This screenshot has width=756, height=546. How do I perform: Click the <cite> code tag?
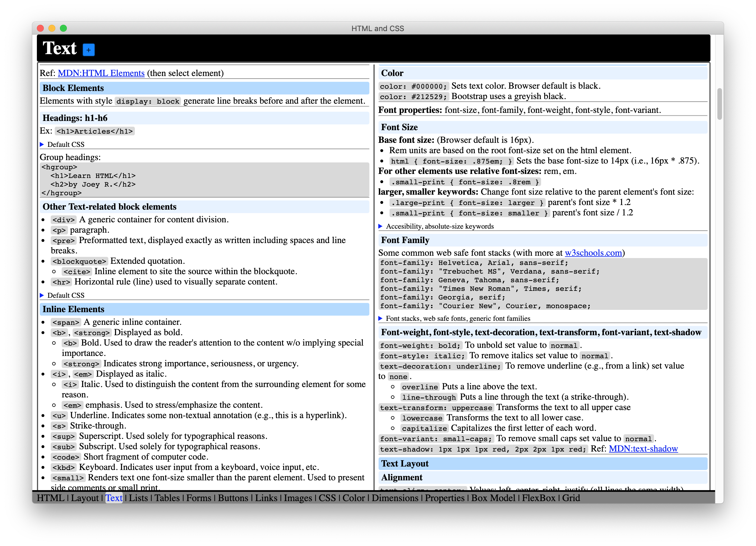77,272
